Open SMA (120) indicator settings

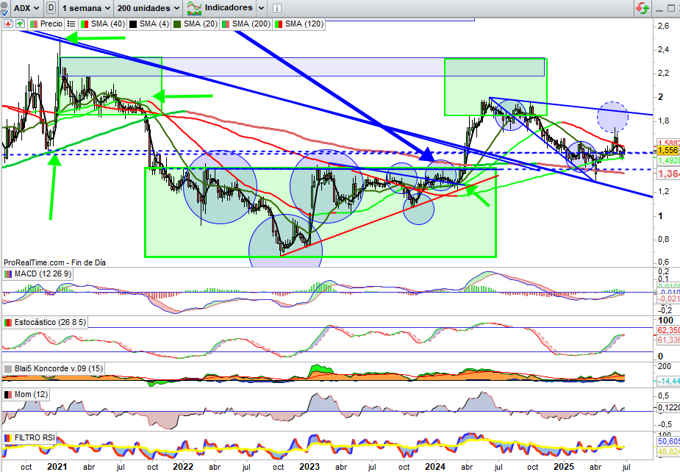[304, 24]
